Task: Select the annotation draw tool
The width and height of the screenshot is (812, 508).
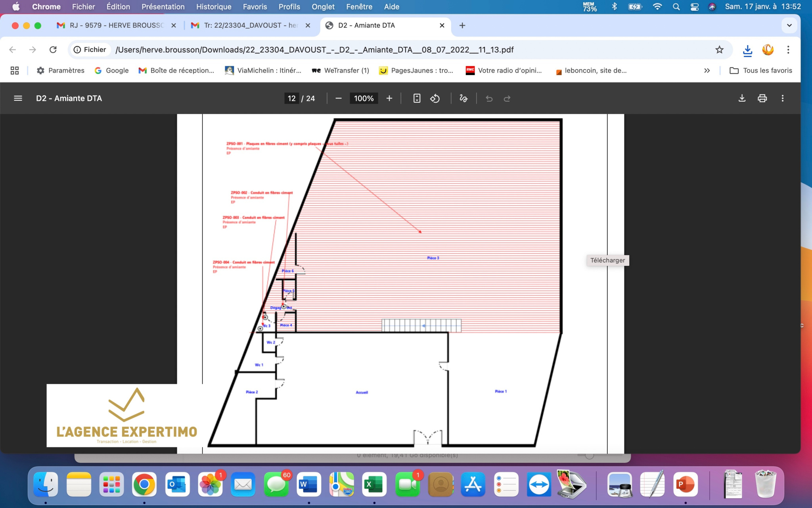Action: tap(463, 98)
